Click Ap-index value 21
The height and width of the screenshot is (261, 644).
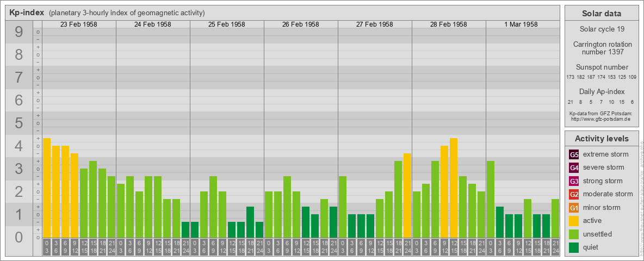(570, 102)
